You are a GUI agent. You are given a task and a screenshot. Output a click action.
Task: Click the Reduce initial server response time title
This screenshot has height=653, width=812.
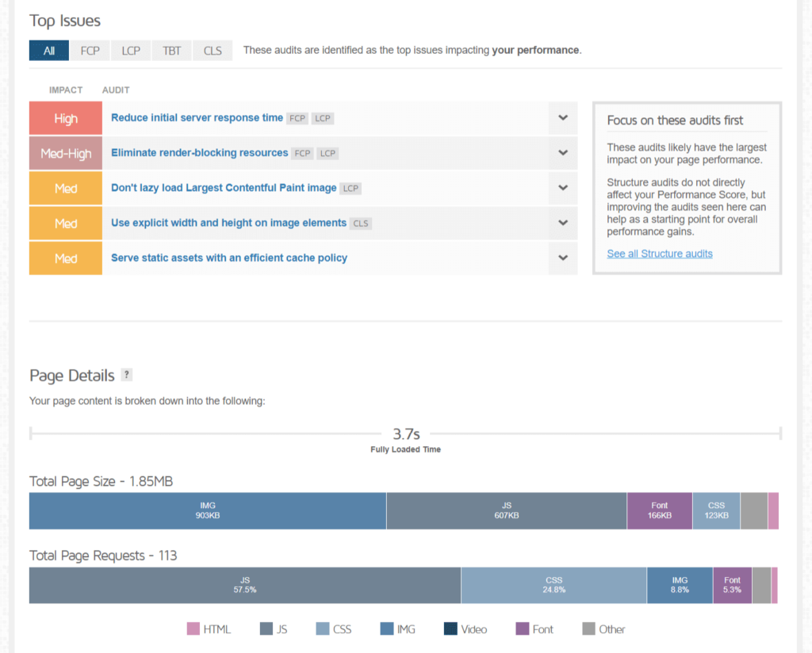[x=197, y=118]
